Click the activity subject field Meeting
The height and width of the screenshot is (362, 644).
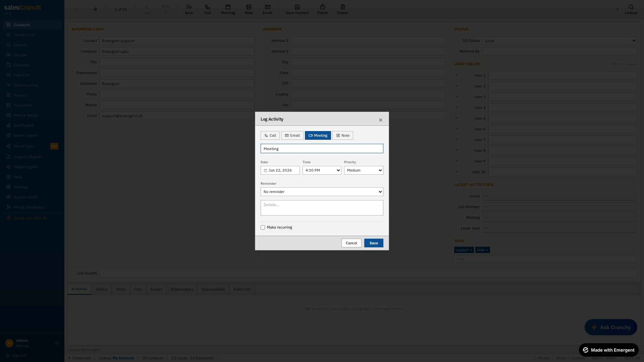322,148
